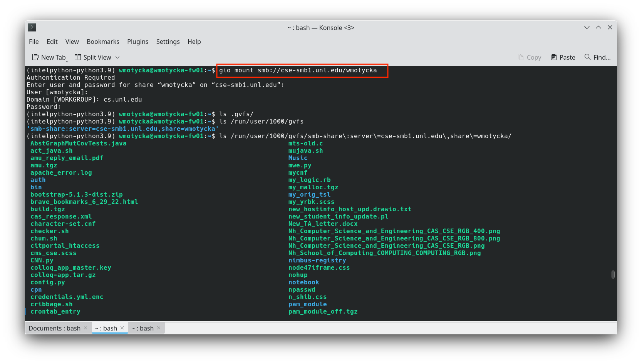This screenshot has height=364, width=642.
Task: Minimize the Konsole window
Action: pyautogui.click(x=587, y=27)
